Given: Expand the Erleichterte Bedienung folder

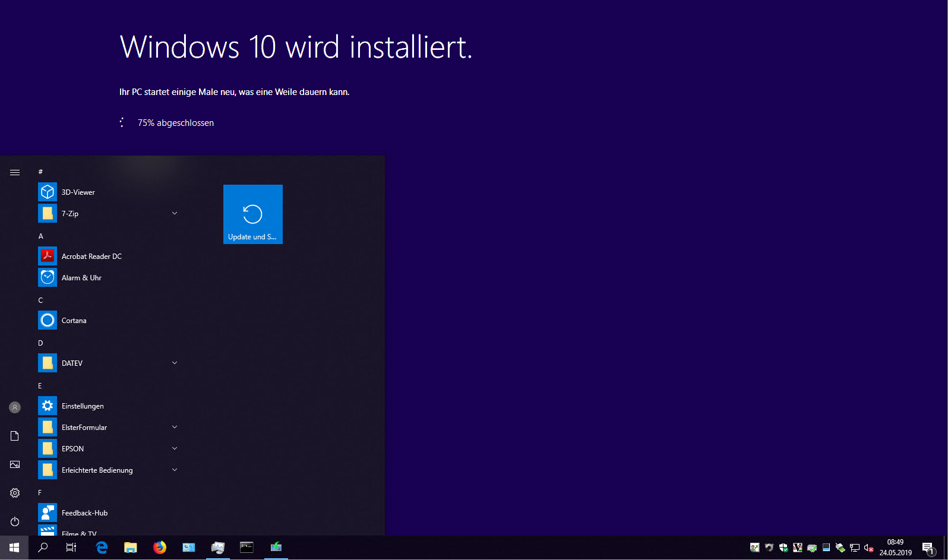Looking at the screenshot, I should pos(174,470).
